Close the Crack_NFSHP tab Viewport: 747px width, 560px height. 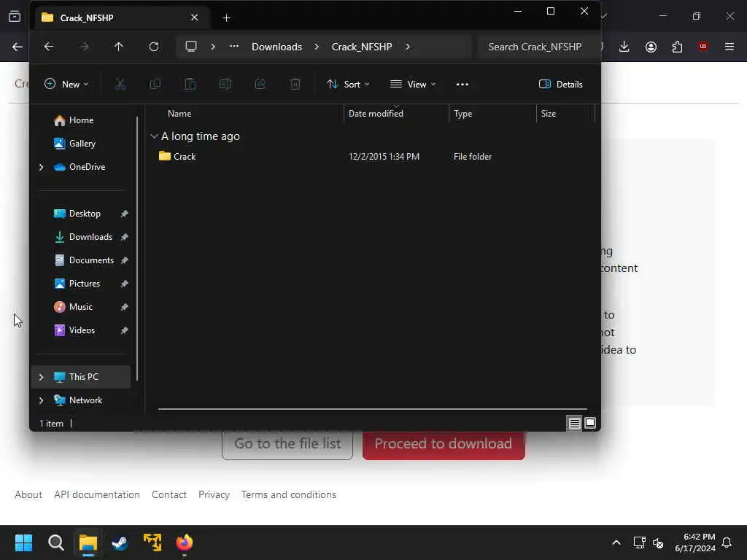[x=194, y=17]
